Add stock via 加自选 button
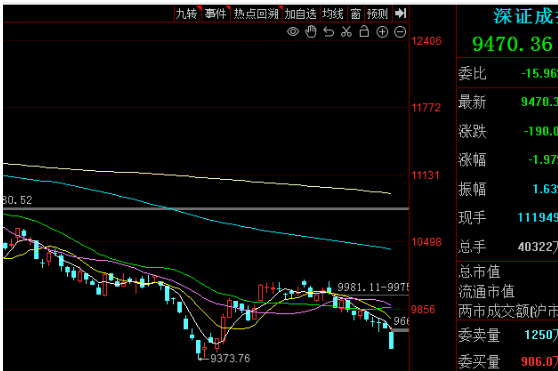This screenshot has width=558, height=371. 301,14
